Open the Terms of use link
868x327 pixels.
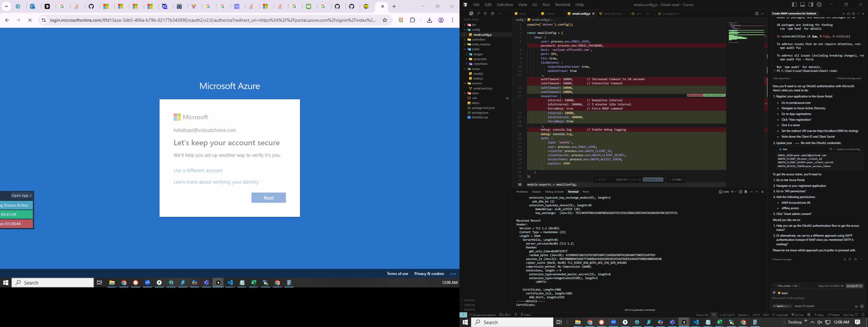pos(397,274)
